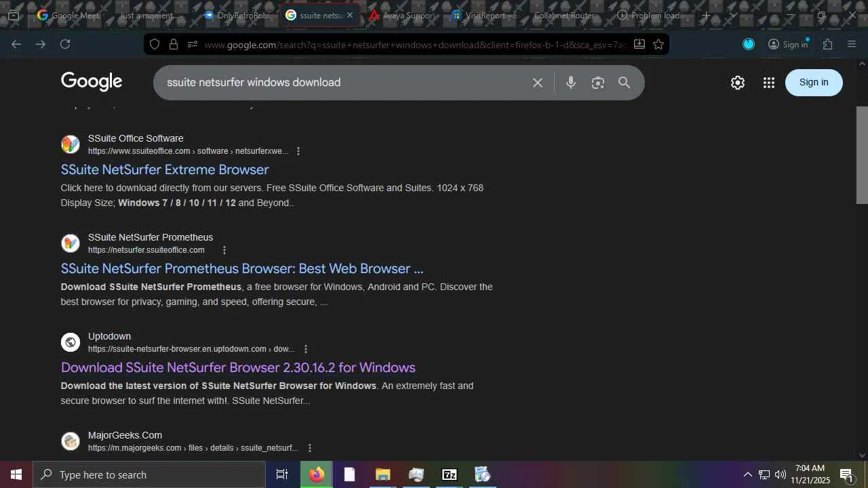Open options menu for the Uptodown result
Viewport: 868px width, 488px height.
305,349
